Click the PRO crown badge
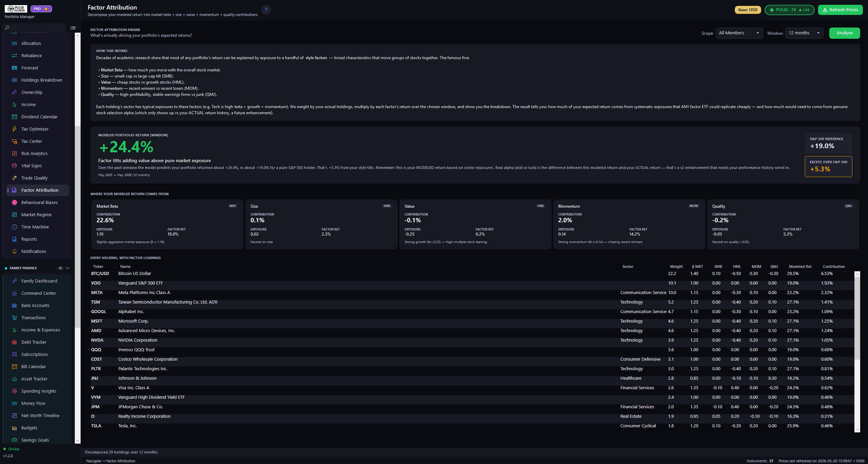This screenshot has height=464, width=868. (41, 9)
